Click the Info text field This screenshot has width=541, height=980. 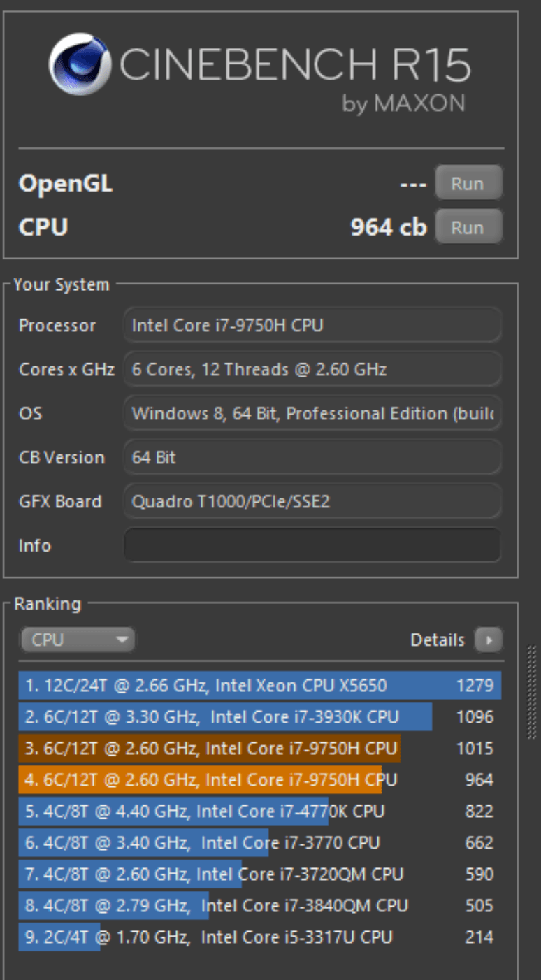312,545
